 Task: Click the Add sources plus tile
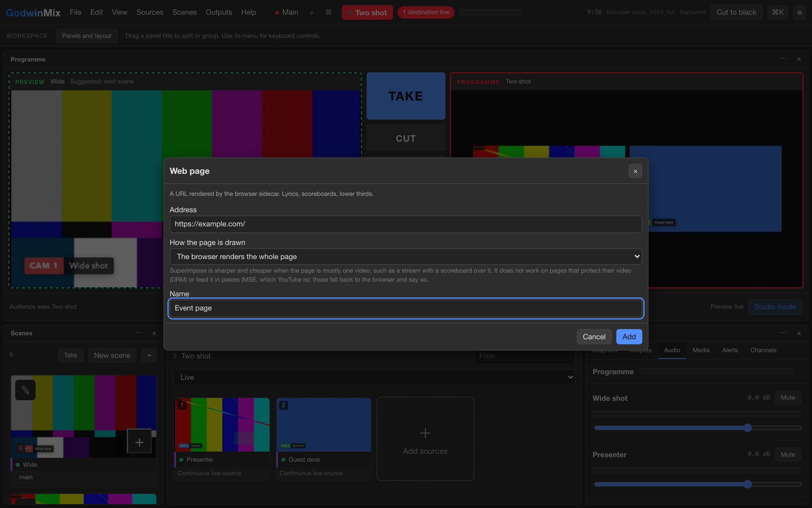(425, 439)
